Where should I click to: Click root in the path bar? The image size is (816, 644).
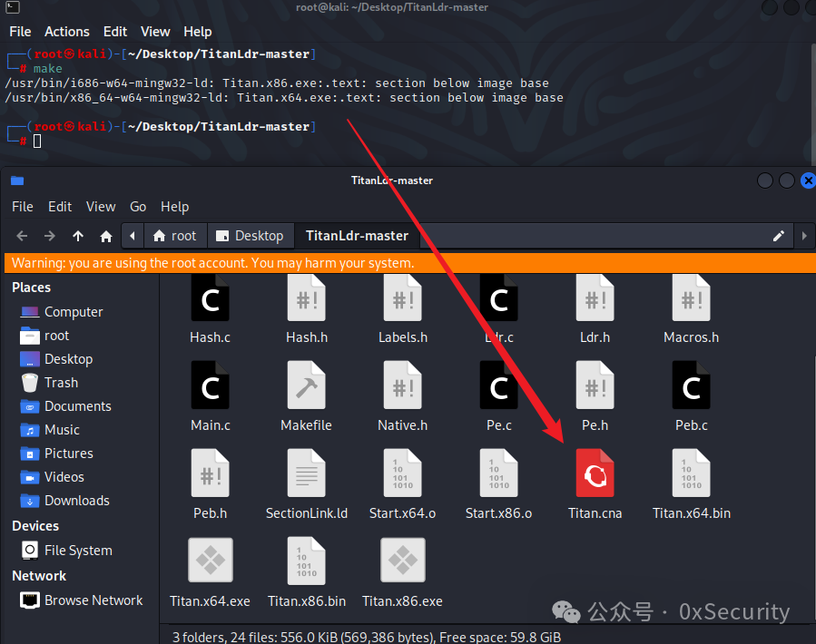[x=175, y=236]
